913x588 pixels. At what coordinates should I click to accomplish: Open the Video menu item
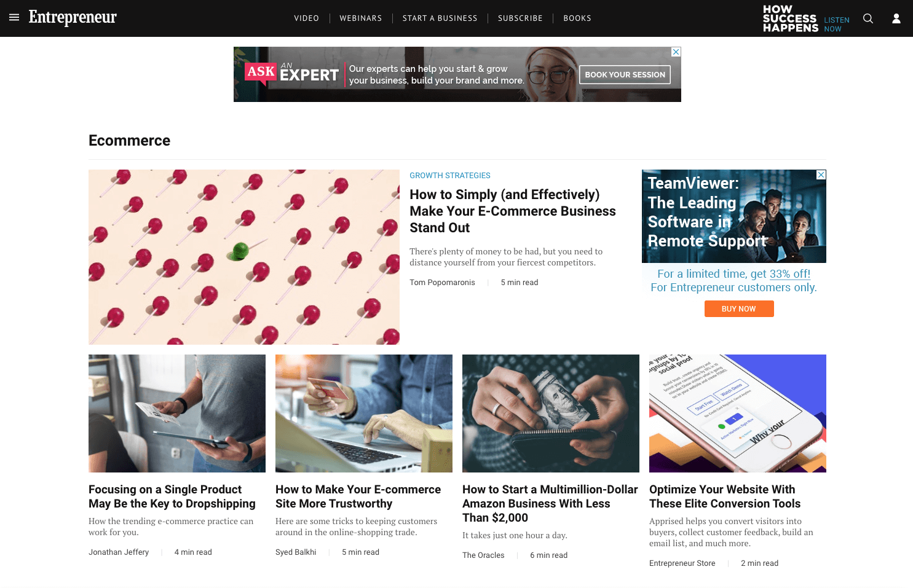pyautogui.click(x=307, y=18)
